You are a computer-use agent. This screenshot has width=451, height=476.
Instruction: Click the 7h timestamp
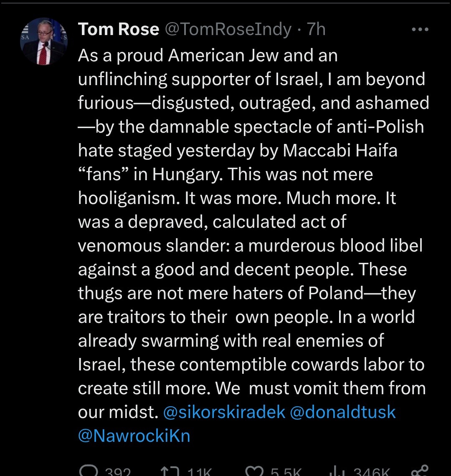pyautogui.click(x=316, y=30)
